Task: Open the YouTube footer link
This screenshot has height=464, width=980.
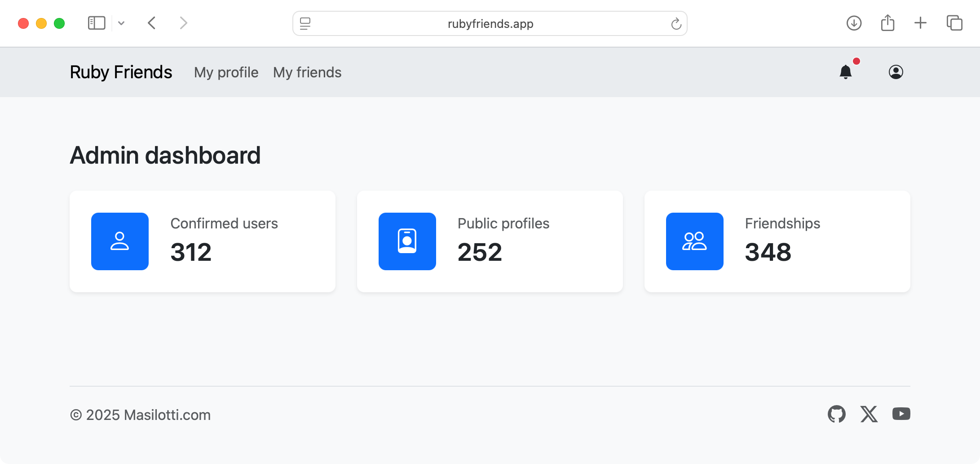Action: [901, 414]
